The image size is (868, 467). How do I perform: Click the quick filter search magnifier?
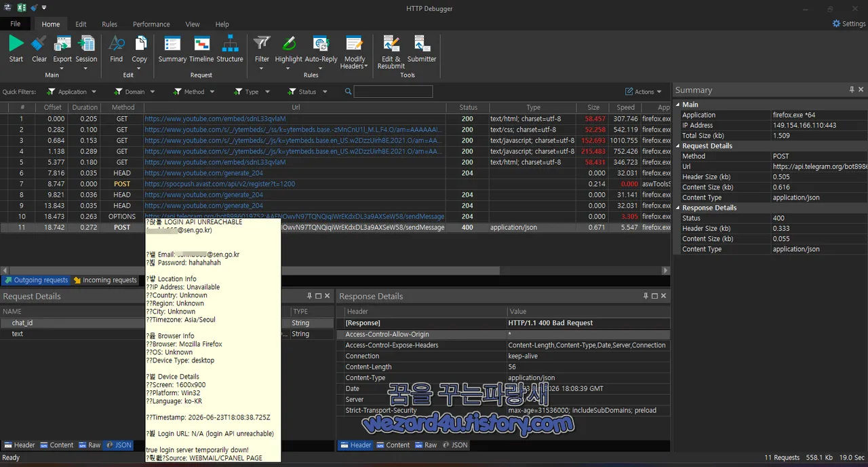click(348, 92)
